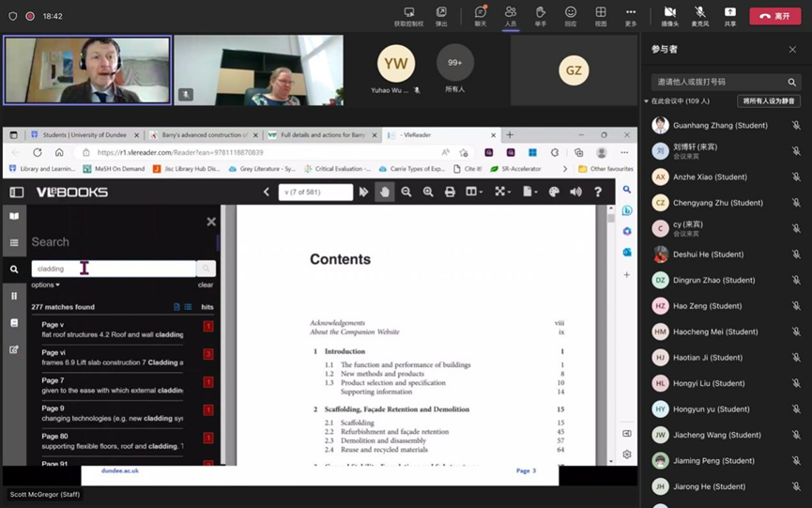This screenshot has height=508, width=812.
Task: Open the table of contents list icon
Action: pos(14,242)
